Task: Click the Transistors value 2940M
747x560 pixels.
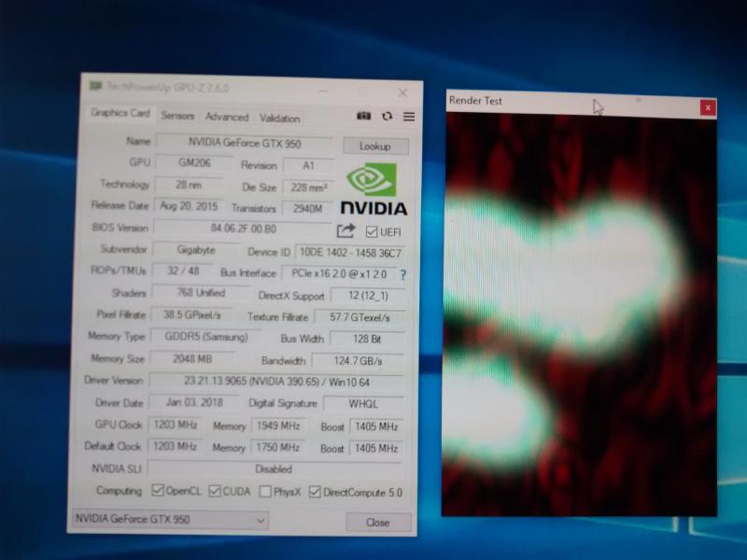Action: pos(308,208)
